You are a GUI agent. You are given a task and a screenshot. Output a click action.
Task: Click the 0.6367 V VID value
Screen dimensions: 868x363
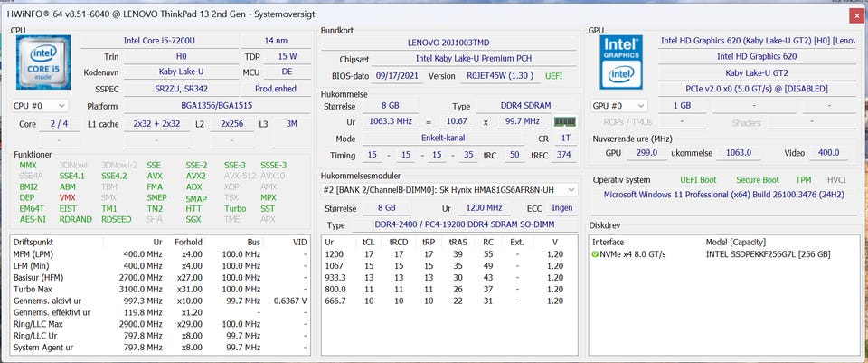[290, 301]
